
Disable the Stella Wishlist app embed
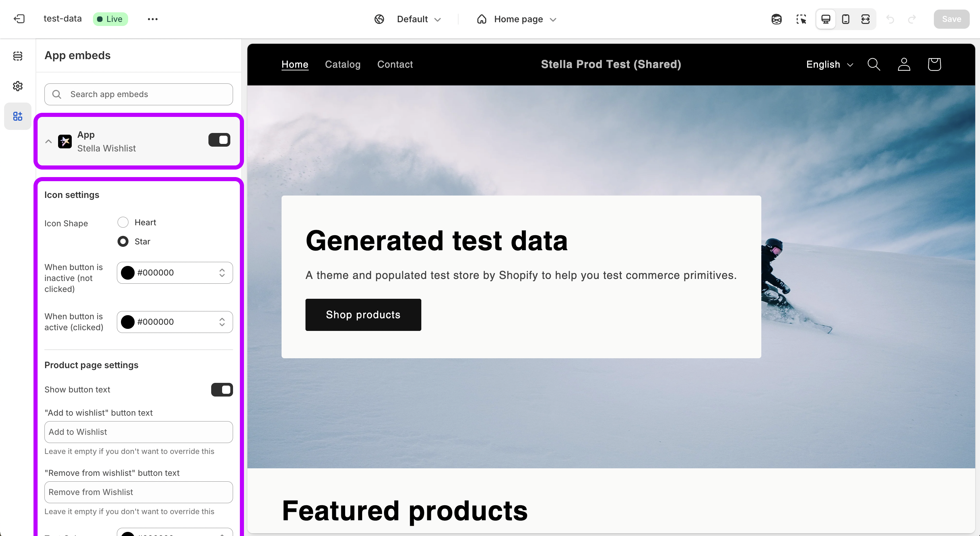219,140
